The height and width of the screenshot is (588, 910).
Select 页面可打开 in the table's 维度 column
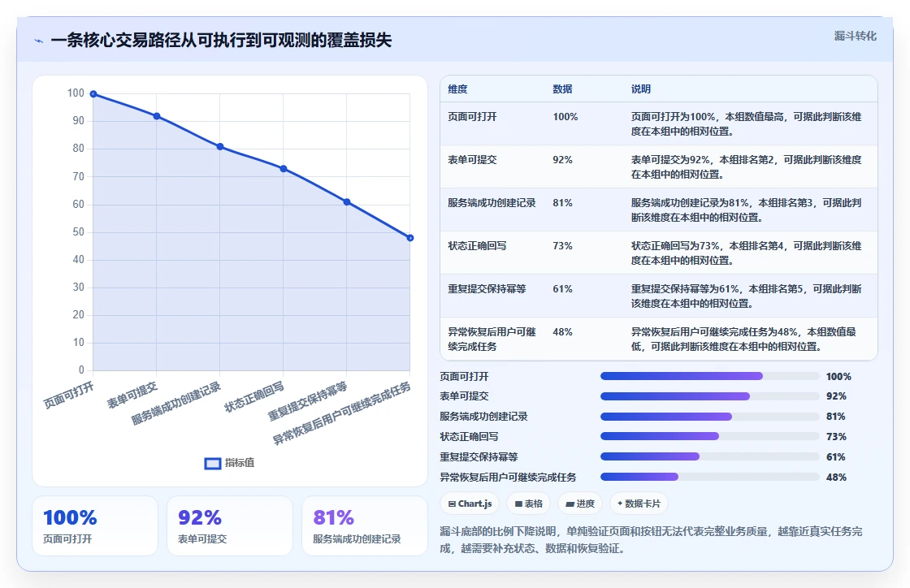(x=472, y=117)
